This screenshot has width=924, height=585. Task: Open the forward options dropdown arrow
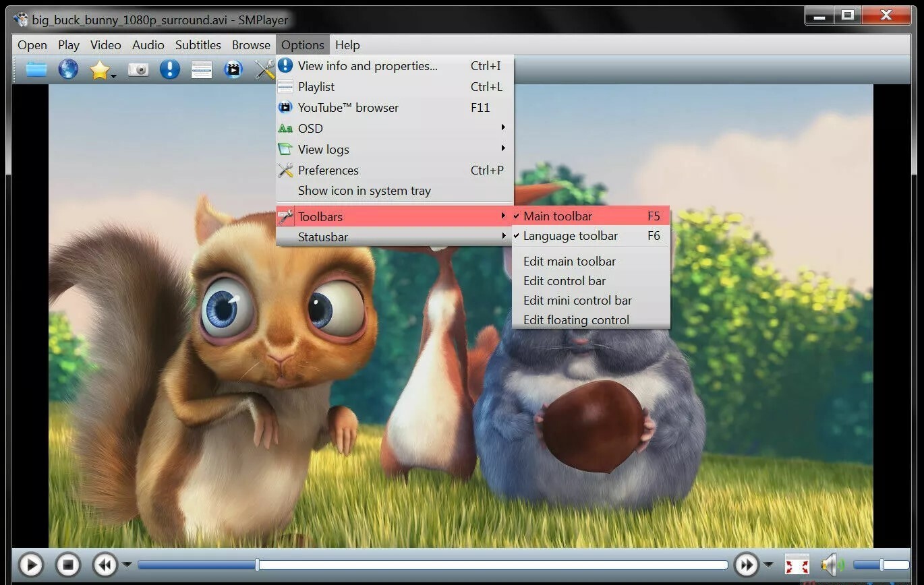(768, 565)
